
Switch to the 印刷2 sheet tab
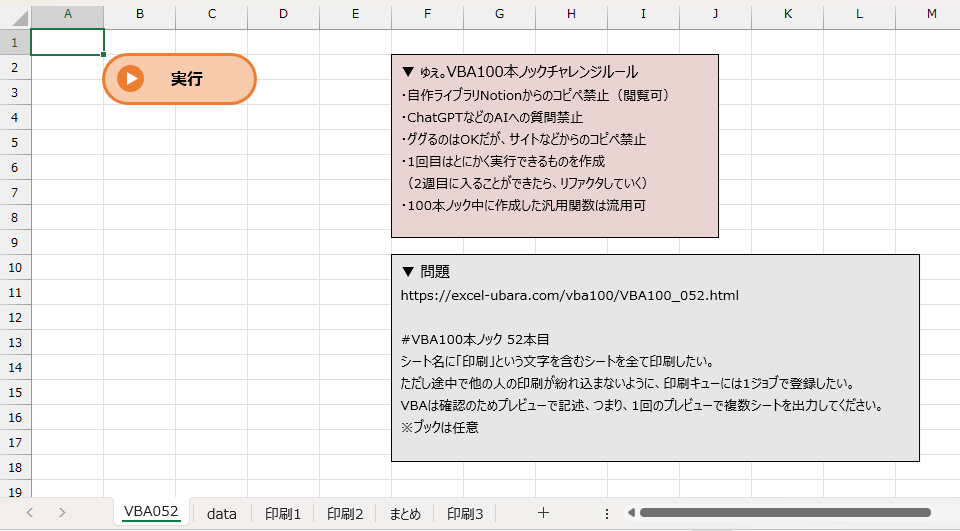345,514
